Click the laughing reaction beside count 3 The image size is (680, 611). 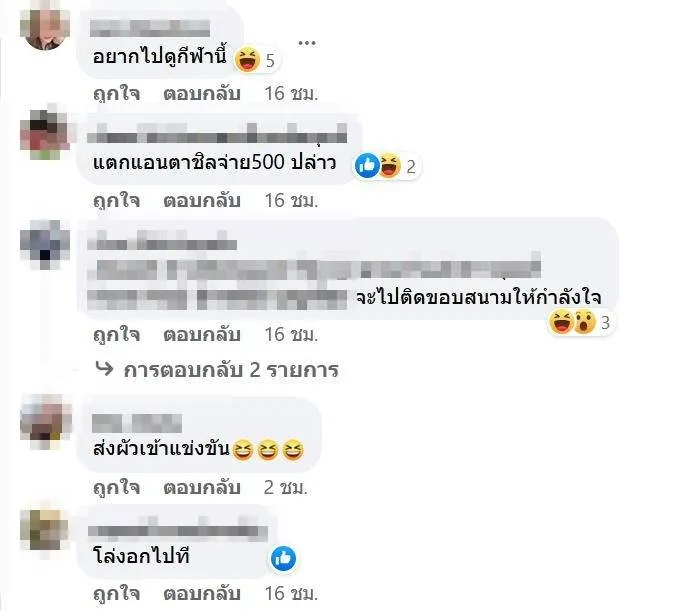click(561, 322)
